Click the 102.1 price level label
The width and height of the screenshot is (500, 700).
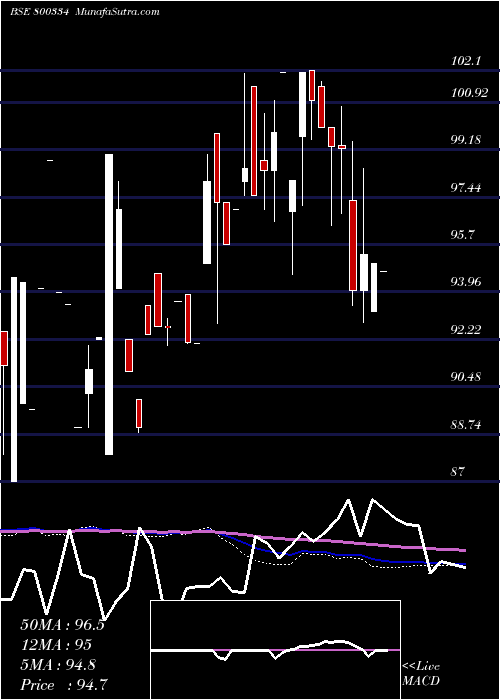pos(466,61)
